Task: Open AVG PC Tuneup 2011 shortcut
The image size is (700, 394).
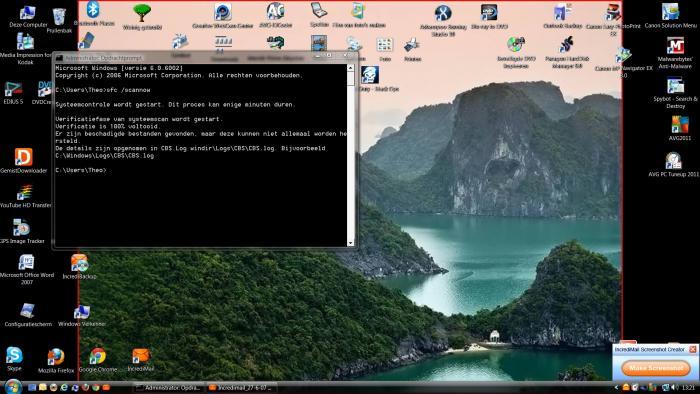Action: click(674, 164)
